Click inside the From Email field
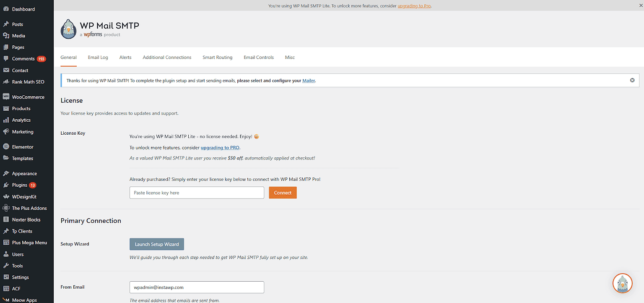This screenshot has height=303, width=644. [196, 287]
